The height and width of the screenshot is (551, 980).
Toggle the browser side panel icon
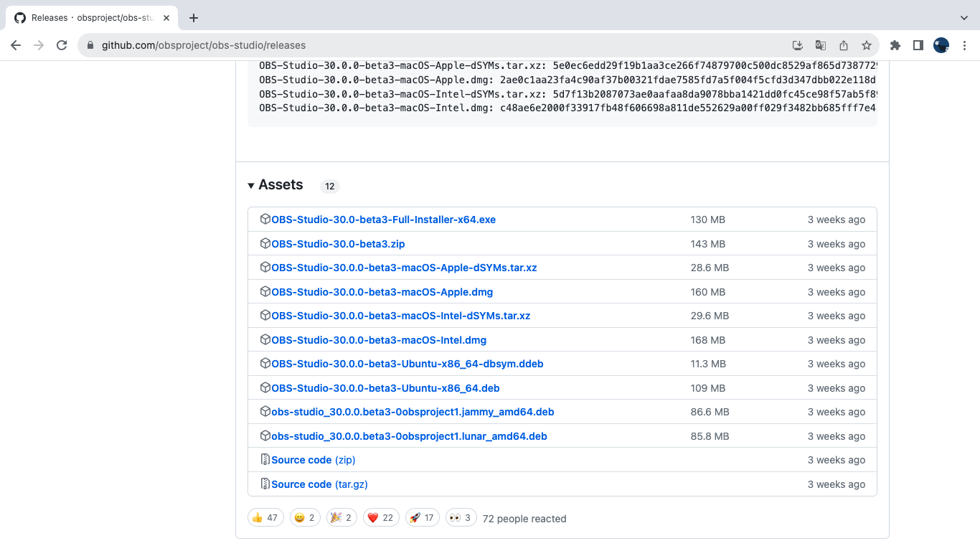[918, 45]
